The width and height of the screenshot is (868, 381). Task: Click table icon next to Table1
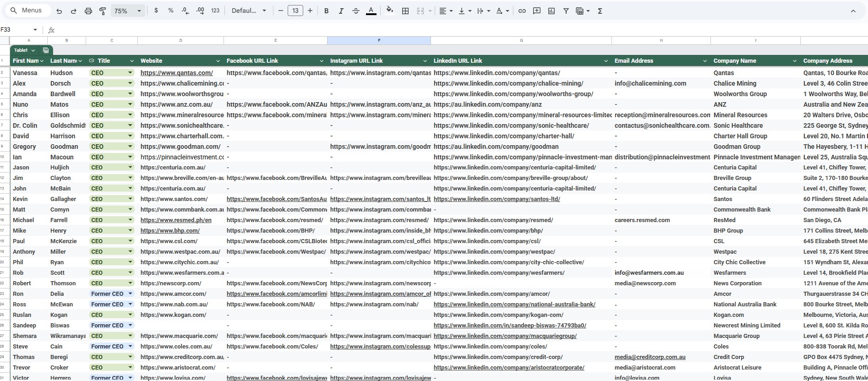coord(46,50)
